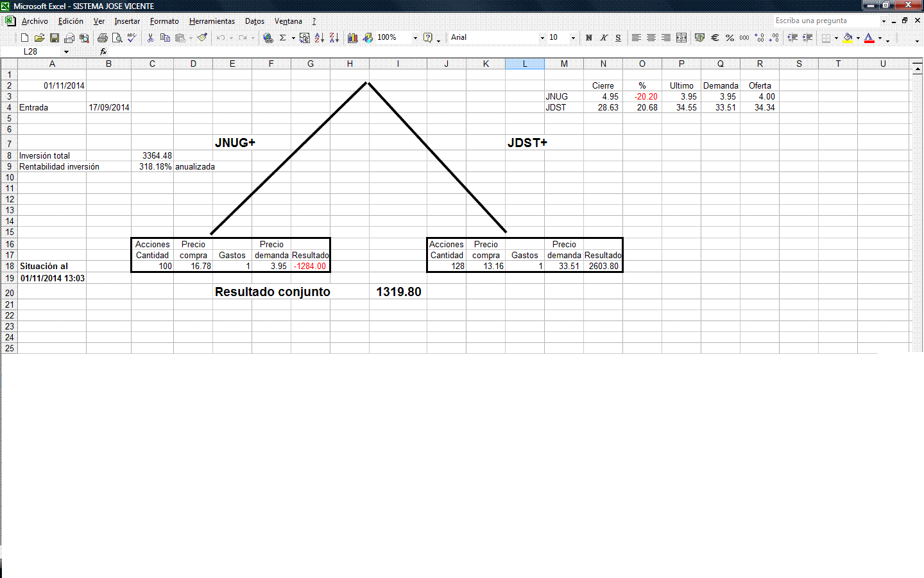Toggle right alignment
This screenshot has height=578, width=924.
click(x=666, y=38)
